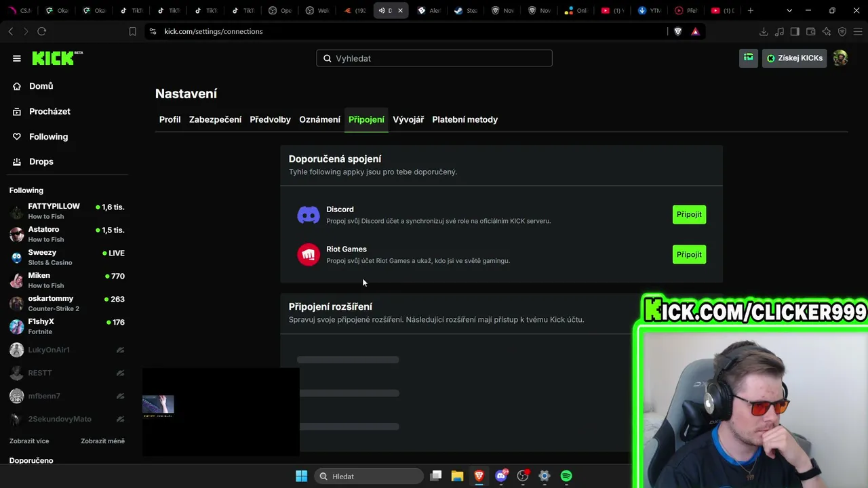Open the green gift icon beside Získej KICKs
Viewport: 868px width, 488px height.
click(749, 58)
